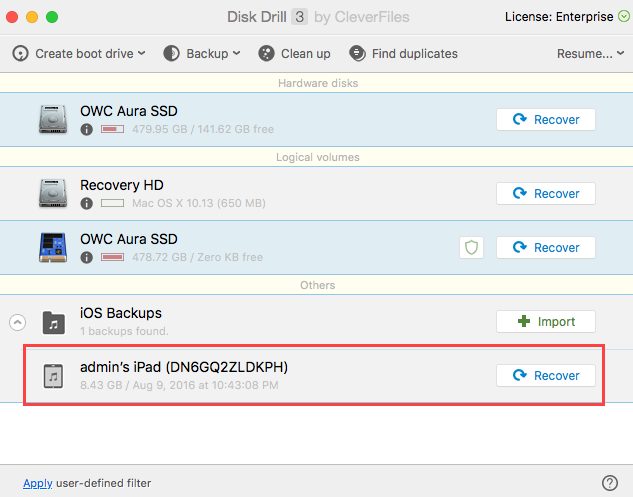Click the Recovery HD drive icon
This screenshot has width=633, height=497.
[53, 193]
